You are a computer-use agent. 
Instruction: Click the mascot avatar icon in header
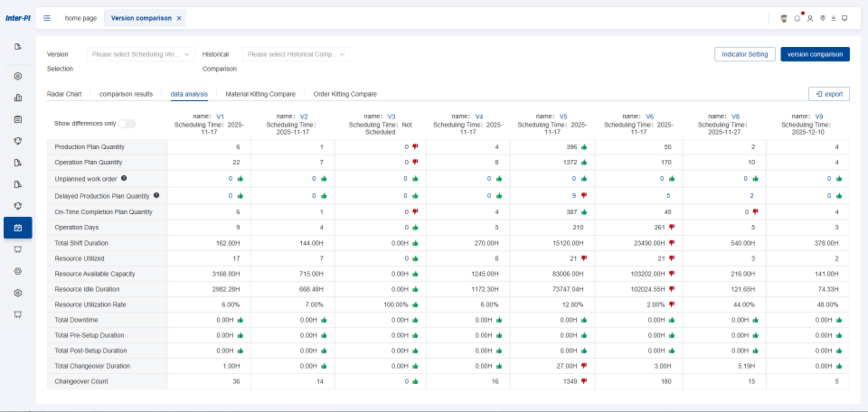[784, 18]
